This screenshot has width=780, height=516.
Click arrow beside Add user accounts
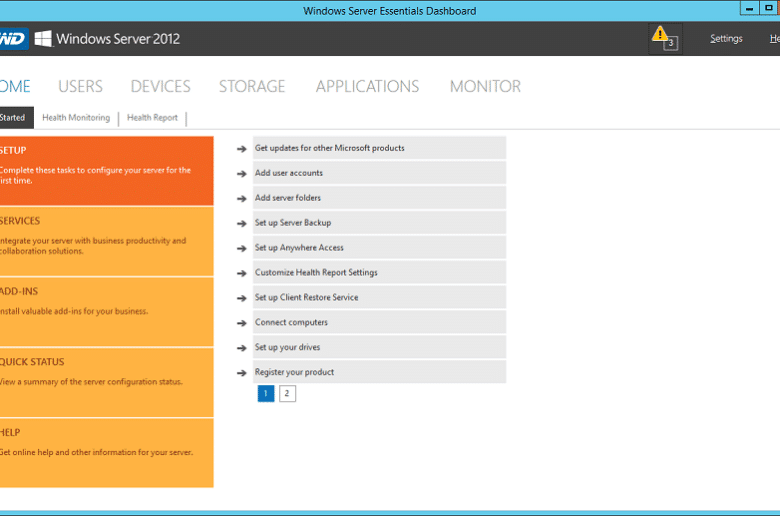pyautogui.click(x=242, y=174)
